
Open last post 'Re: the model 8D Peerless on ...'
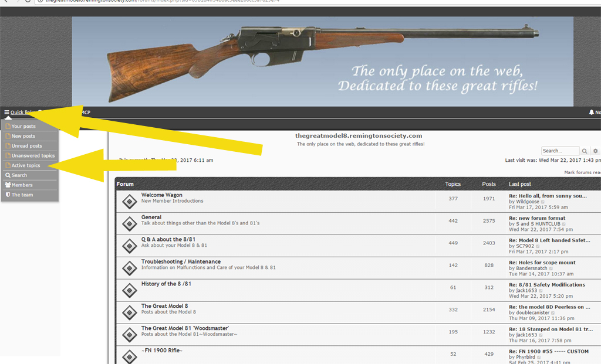click(549, 307)
